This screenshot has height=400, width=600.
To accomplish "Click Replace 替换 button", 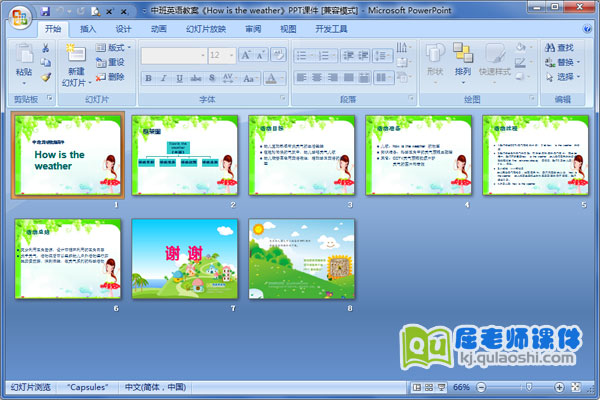I will pyautogui.click(x=562, y=62).
